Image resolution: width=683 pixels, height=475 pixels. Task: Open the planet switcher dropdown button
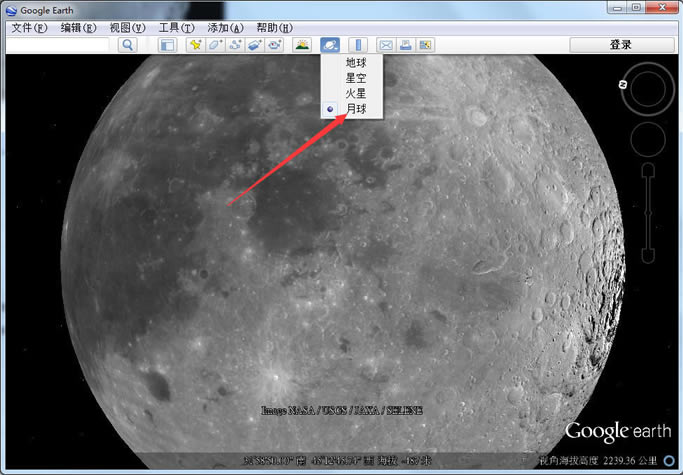click(330, 45)
